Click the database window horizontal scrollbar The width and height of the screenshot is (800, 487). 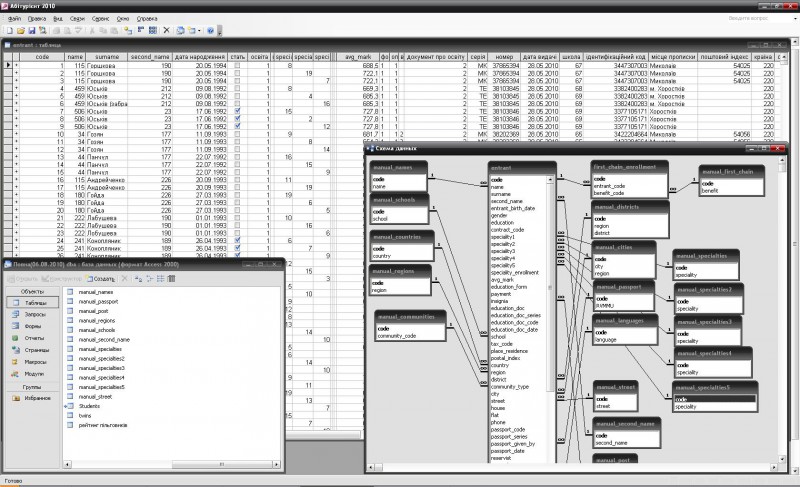pos(172,465)
